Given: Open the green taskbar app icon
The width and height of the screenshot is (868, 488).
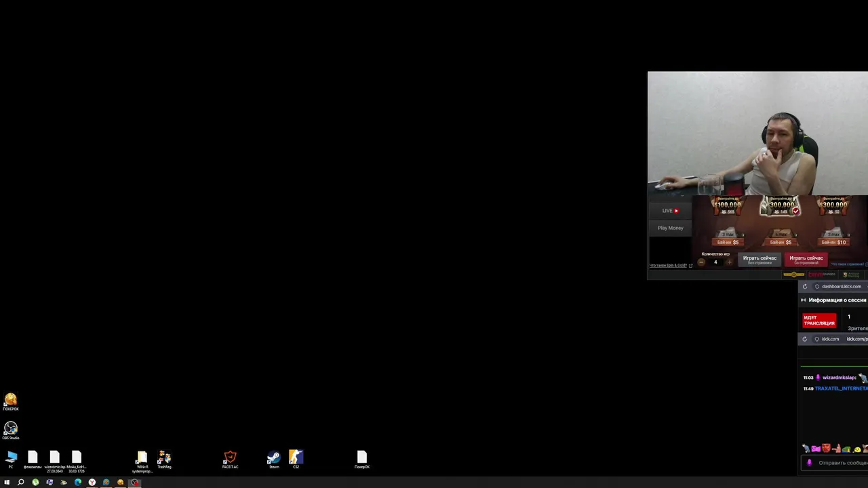Looking at the screenshot, I should [35, 483].
